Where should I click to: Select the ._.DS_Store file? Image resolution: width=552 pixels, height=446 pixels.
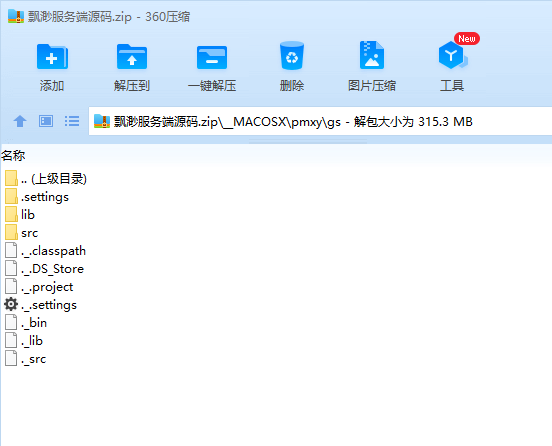pyautogui.click(x=44, y=269)
